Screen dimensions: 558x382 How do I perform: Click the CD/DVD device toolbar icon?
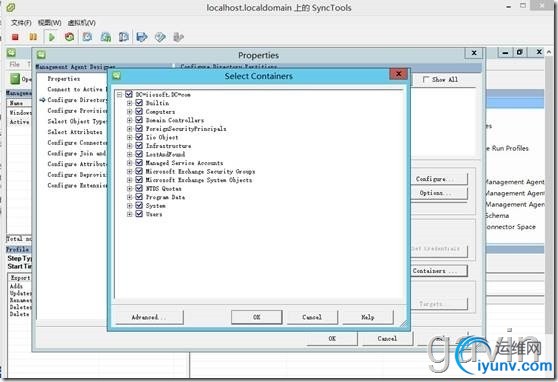point(160,37)
